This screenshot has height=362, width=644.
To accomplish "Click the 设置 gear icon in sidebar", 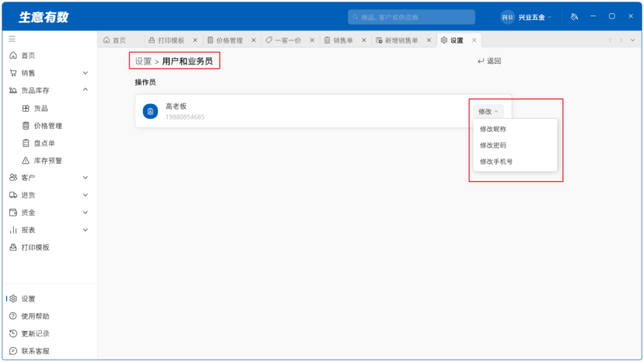I will click(13, 299).
